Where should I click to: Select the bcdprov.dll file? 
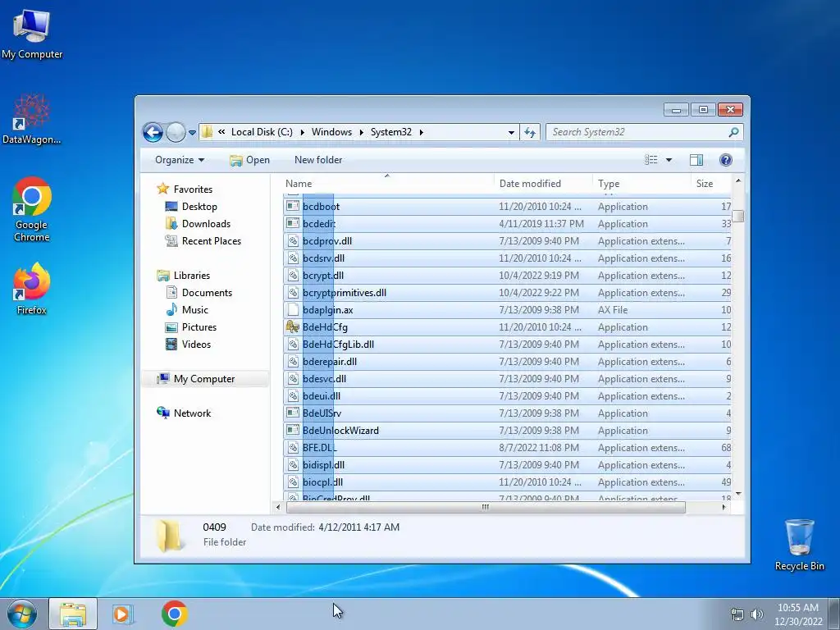click(507, 241)
